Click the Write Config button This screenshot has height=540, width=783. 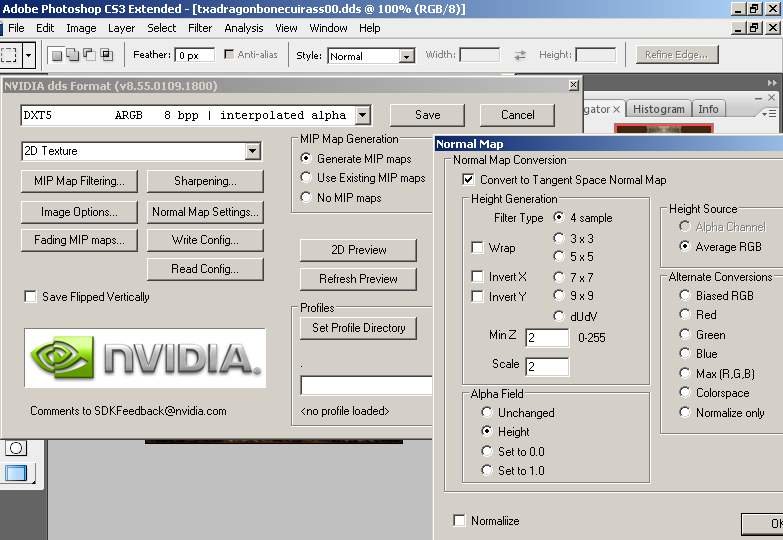(x=205, y=240)
